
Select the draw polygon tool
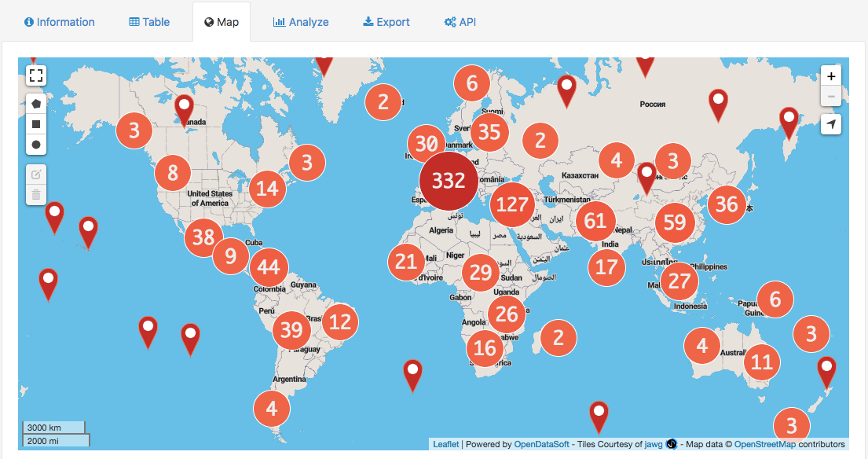[36, 103]
